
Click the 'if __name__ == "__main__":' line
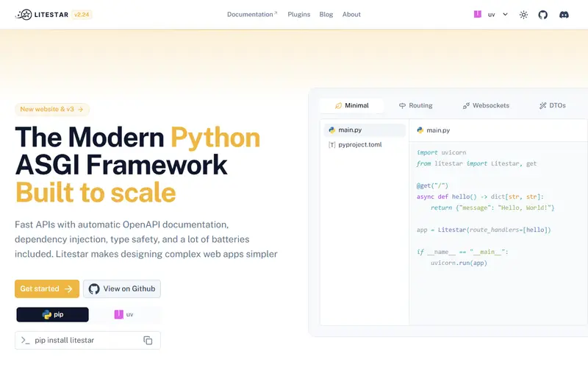[x=462, y=252]
